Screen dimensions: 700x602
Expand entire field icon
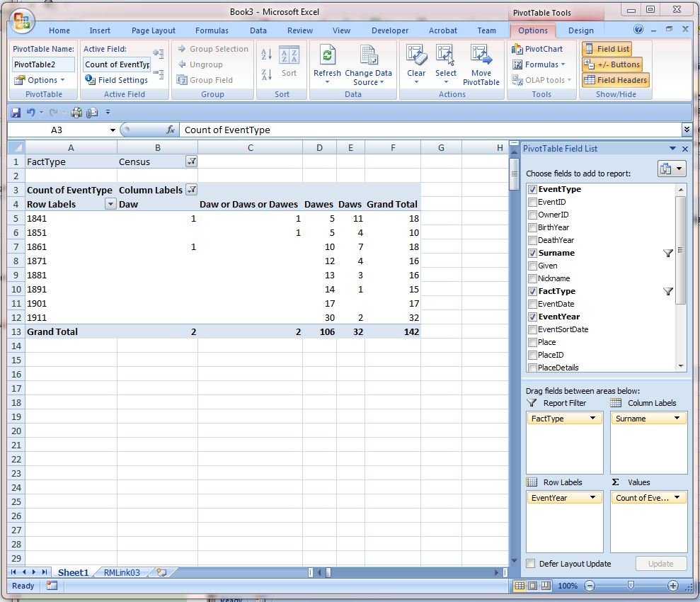159,54
